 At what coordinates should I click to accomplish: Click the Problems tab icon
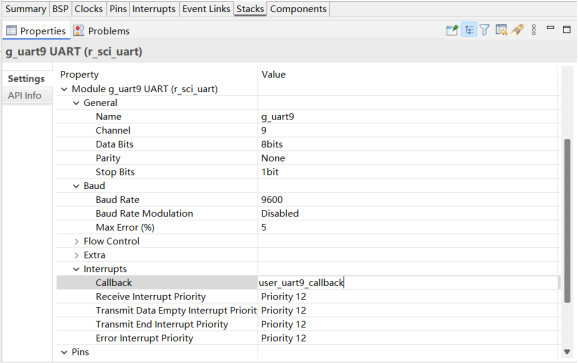tap(78, 31)
